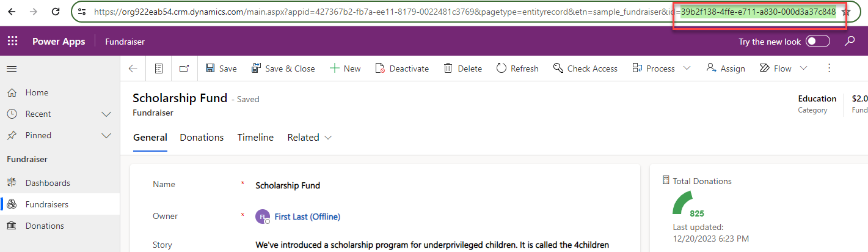The height and width of the screenshot is (252, 868).
Task: Collapse the hamburger site map menu
Action: coord(12,69)
